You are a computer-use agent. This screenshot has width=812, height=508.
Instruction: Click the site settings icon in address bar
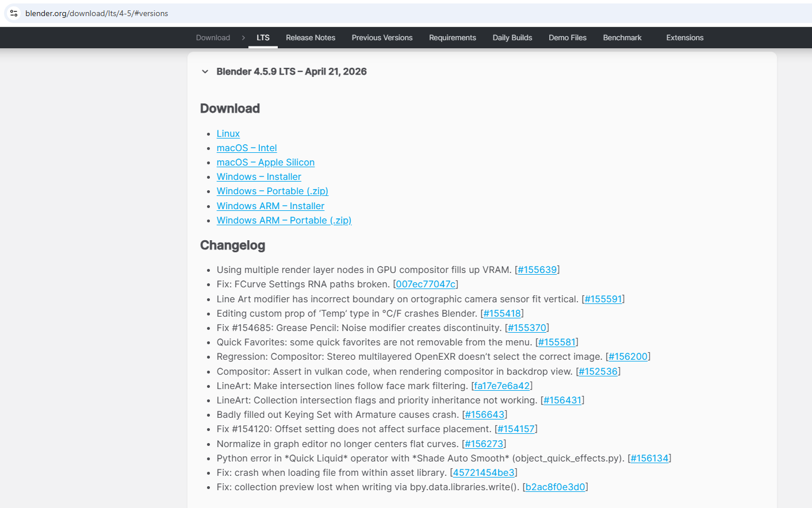tap(14, 13)
